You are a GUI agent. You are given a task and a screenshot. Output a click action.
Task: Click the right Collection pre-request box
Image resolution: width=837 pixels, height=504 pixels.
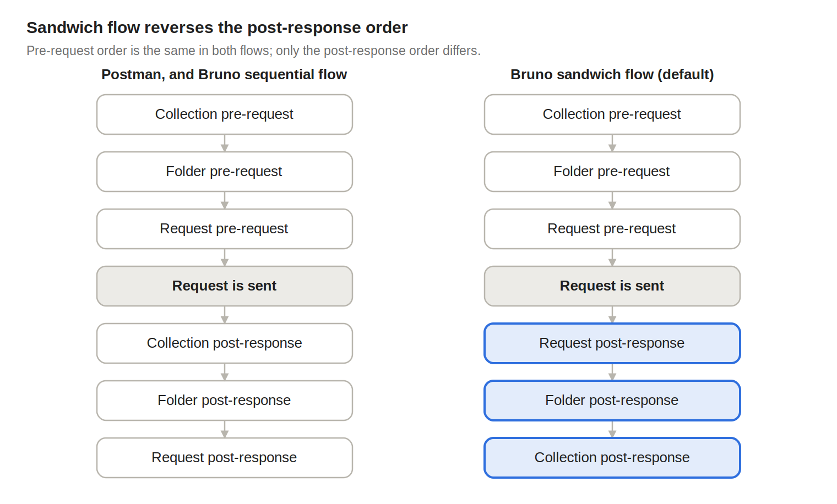coord(612,114)
